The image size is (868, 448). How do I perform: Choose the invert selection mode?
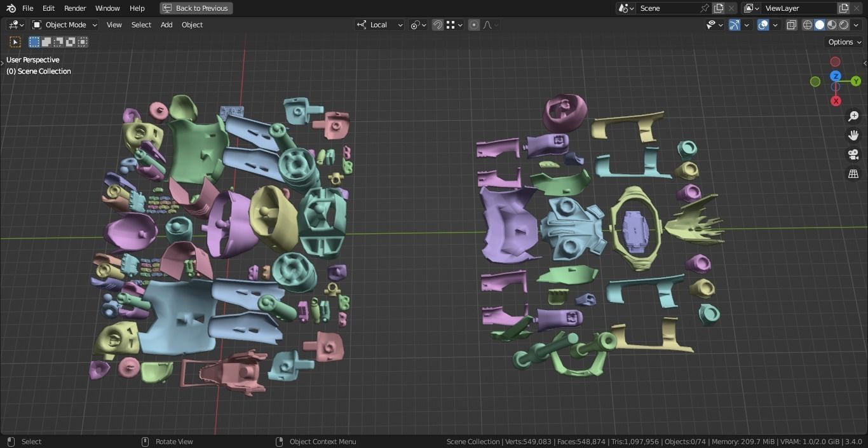click(x=71, y=42)
